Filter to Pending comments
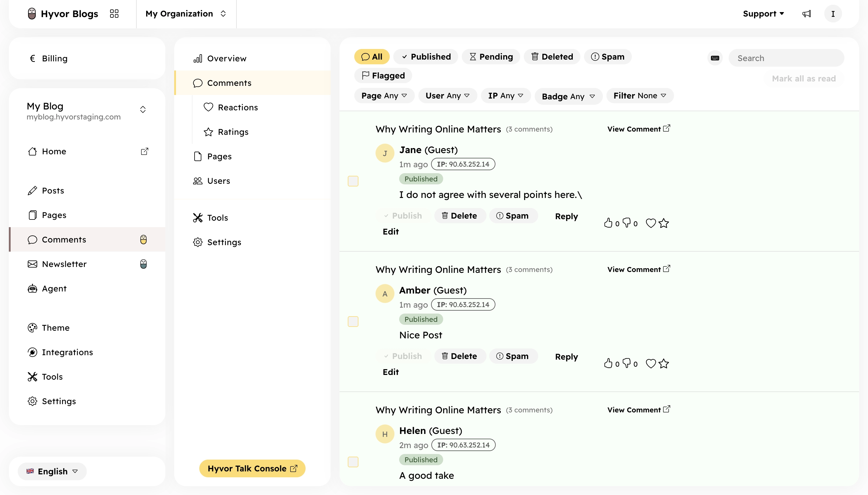 point(491,57)
